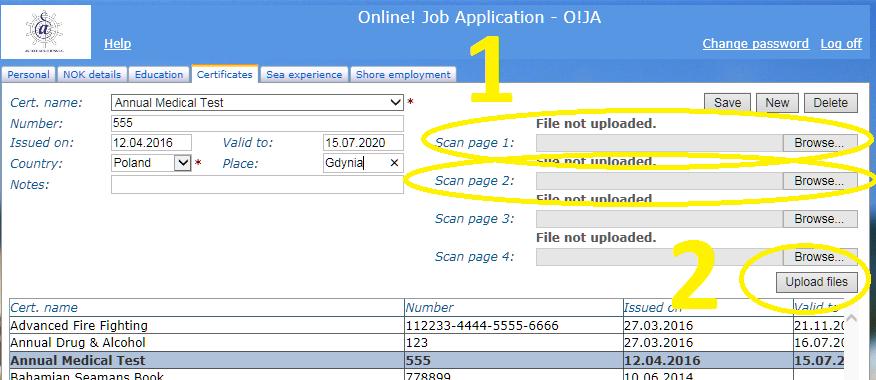Browse file for Scan page 2

(820, 181)
